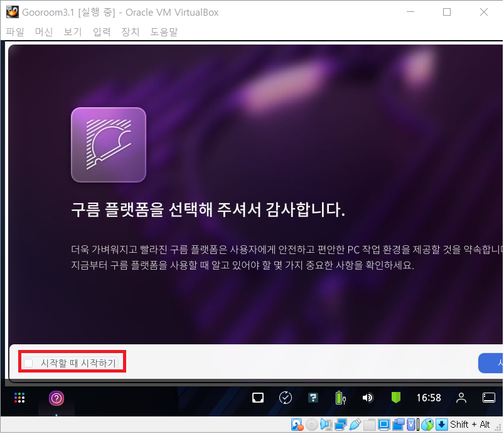The width and height of the screenshot is (504, 434).
Task: Click the VirtualBox hard disk activity icon
Action: [x=298, y=426]
